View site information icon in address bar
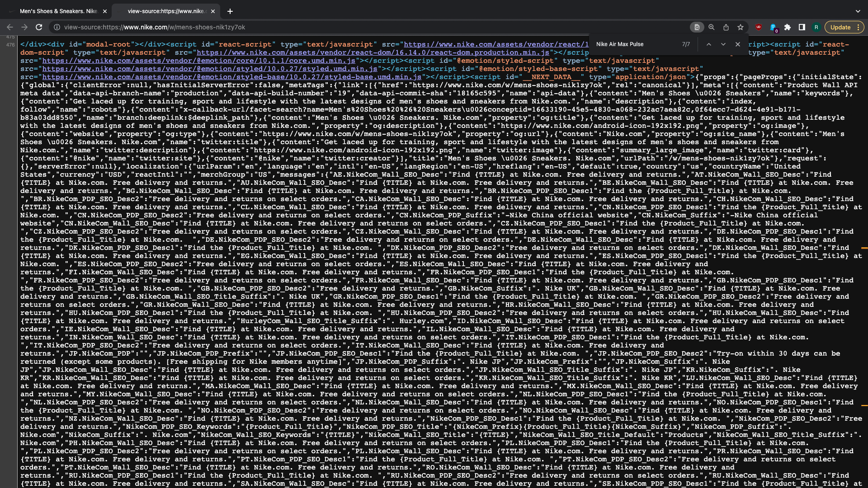Viewport: 868px width, 488px height. tap(57, 27)
